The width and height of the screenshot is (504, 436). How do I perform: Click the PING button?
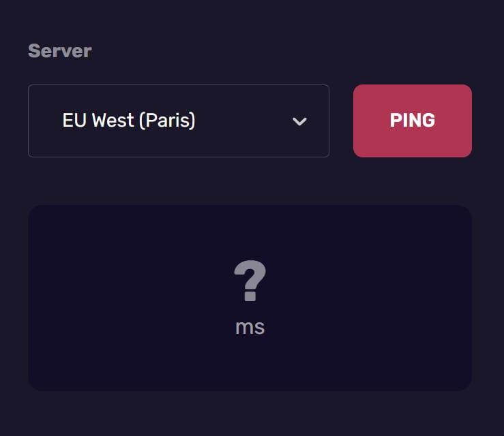[x=412, y=121]
